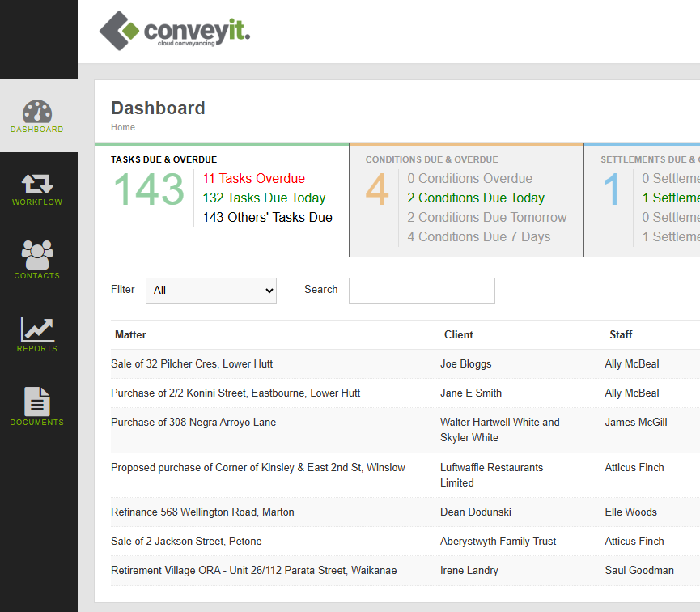Screen dimensions: 700x612
Task: Open the Dashboard gauge icon
Action: [37, 111]
